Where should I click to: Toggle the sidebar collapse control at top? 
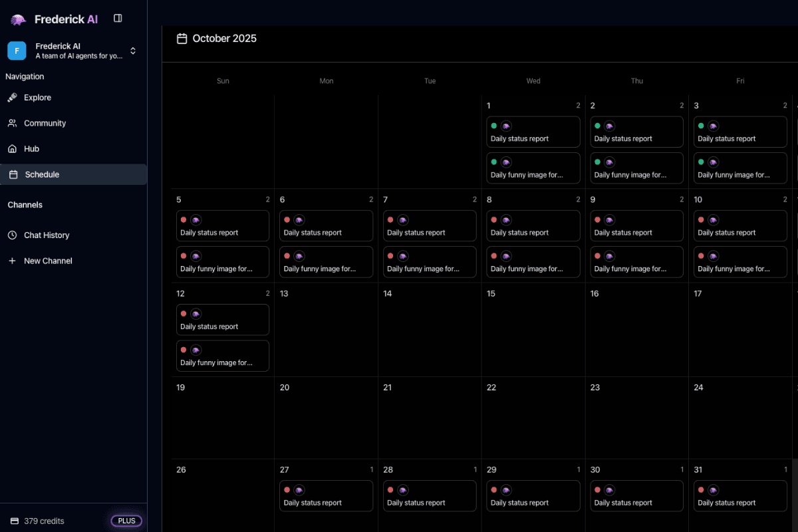tap(118, 18)
